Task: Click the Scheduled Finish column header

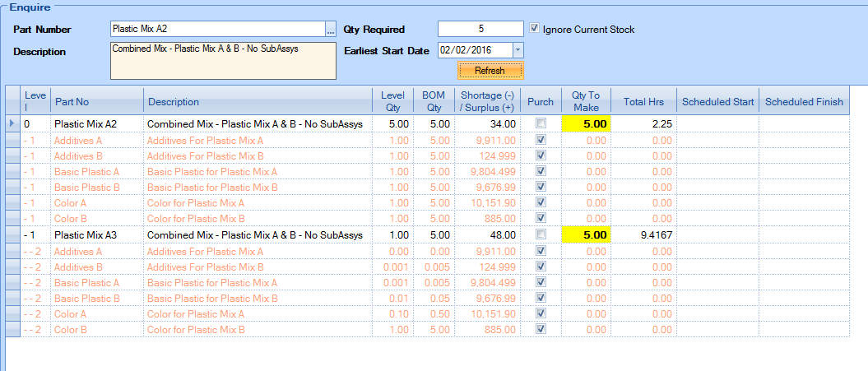Action: coord(804,102)
